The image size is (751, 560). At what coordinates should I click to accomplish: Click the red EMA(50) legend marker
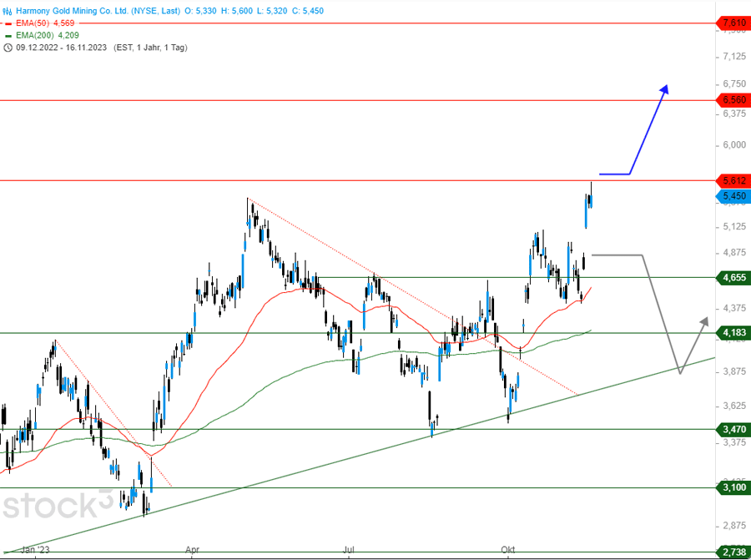click(8, 23)
